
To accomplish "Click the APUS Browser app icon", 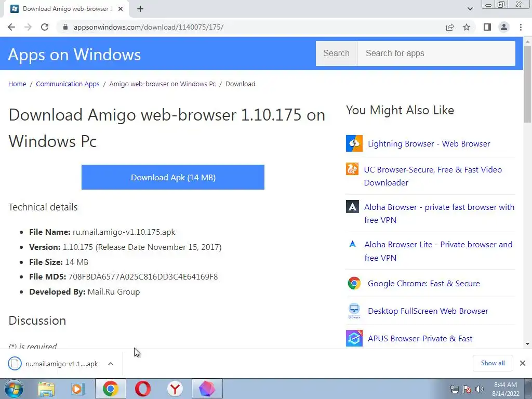I will pos(354,338).
